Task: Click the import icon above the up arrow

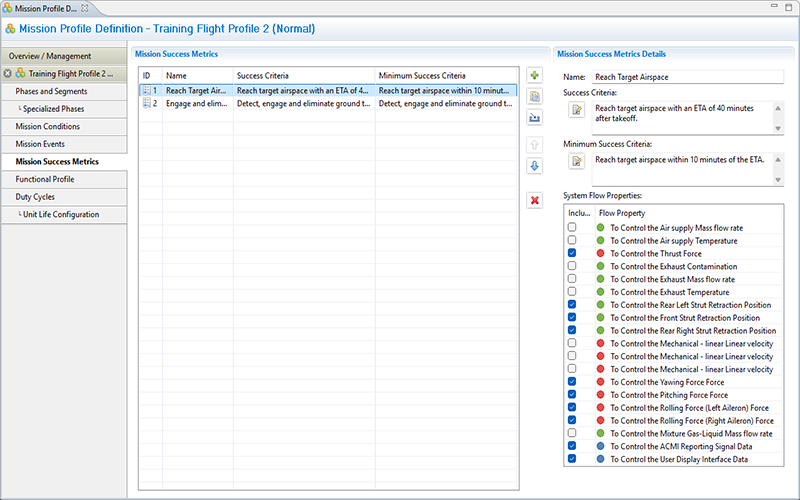Action: point(534,118)
